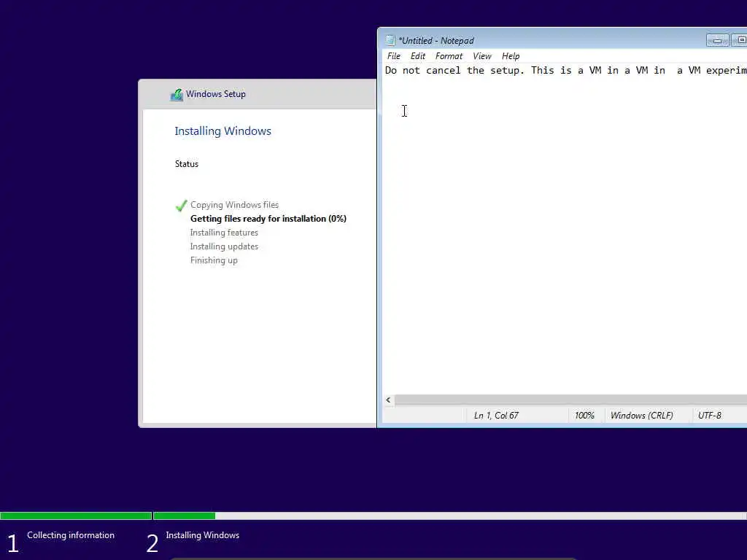This screenshot has width=747, height=560.
Task: Click the Windows Setup title text
Action: point(216,94)
